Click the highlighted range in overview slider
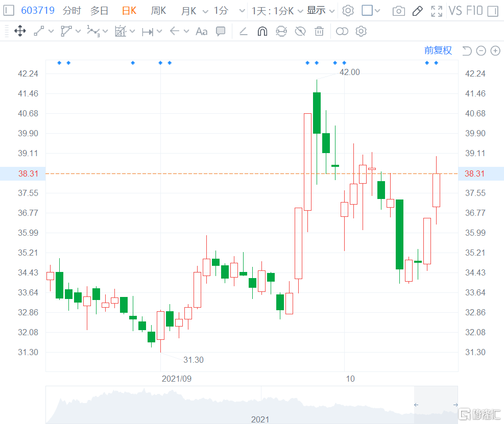 (x=436, y=405)
